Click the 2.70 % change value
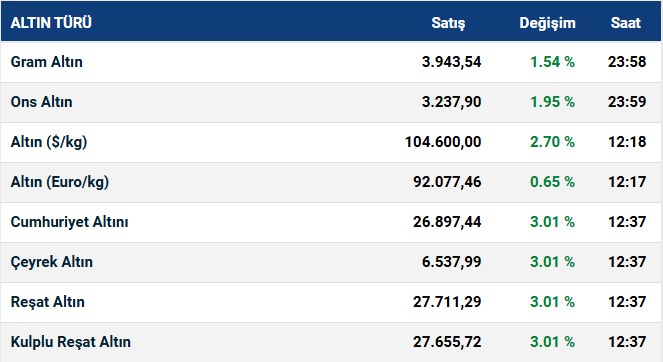Viewport: 663px width, 362px height. tap(552, 142)
